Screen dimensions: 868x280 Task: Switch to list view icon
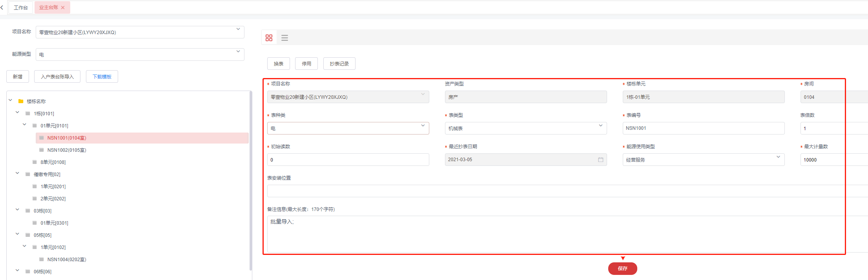point(284,38)
